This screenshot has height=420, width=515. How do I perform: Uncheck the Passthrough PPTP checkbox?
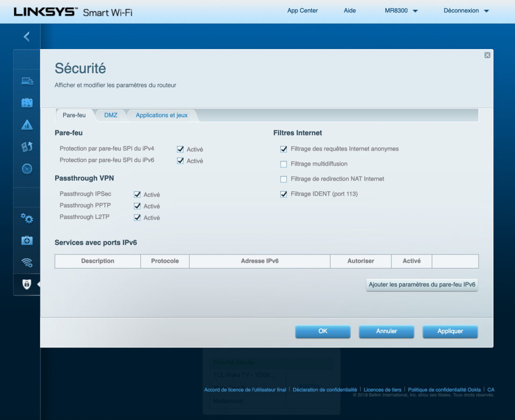(x=137, y=206)
